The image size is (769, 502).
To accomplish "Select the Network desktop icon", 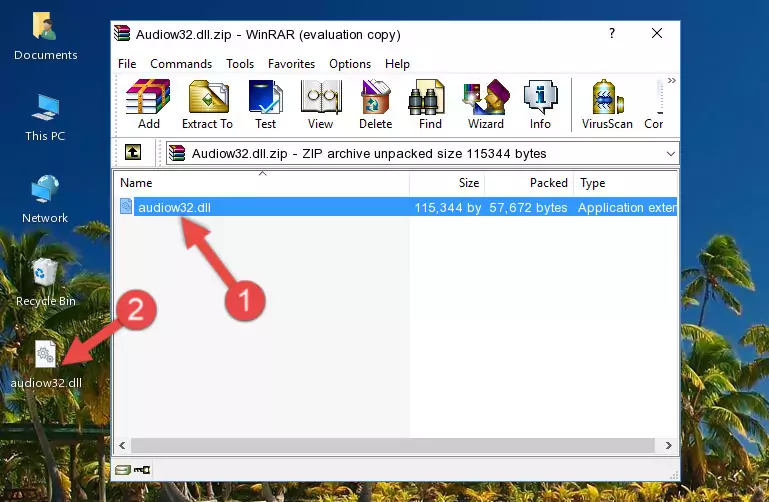I will [x=45, y=199].
